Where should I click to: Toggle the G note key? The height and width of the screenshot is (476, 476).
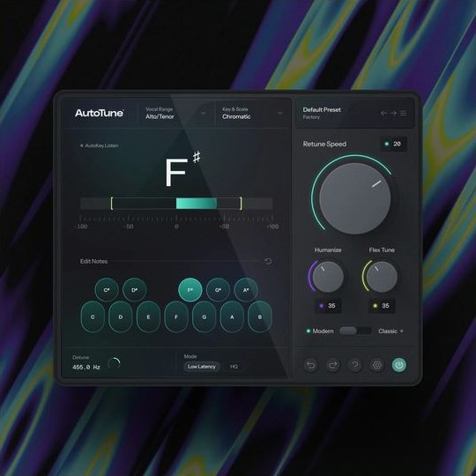coord(205,317)
